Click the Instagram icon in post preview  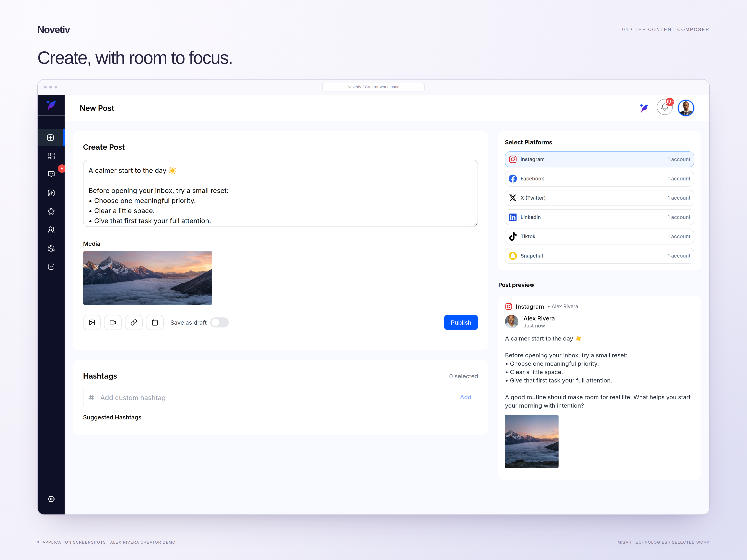click(509, 307)
